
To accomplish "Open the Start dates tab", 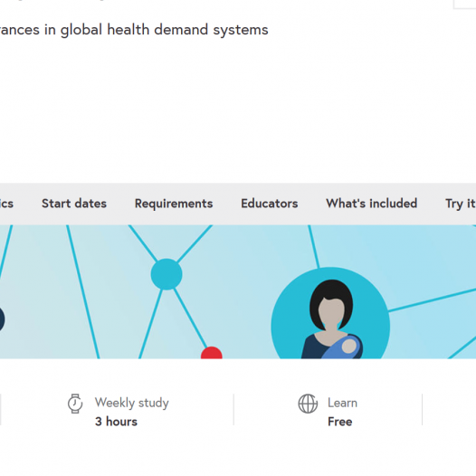I will click(x=74, y=204).
